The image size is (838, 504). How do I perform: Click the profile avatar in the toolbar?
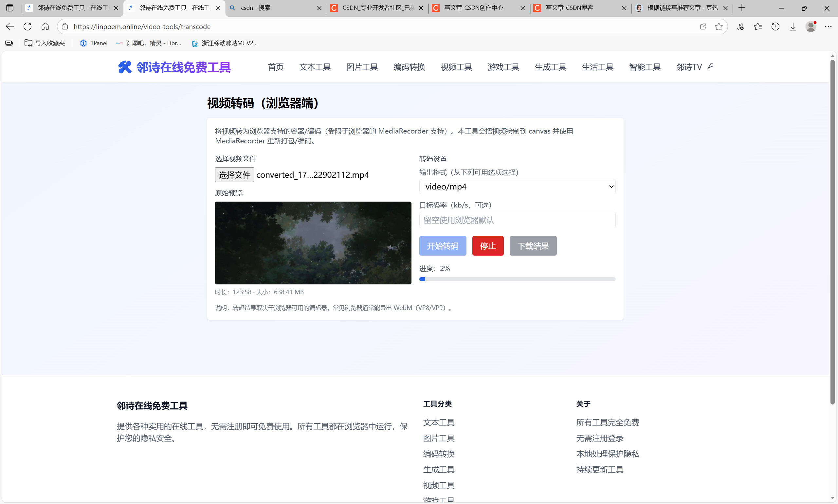[811, 26]
